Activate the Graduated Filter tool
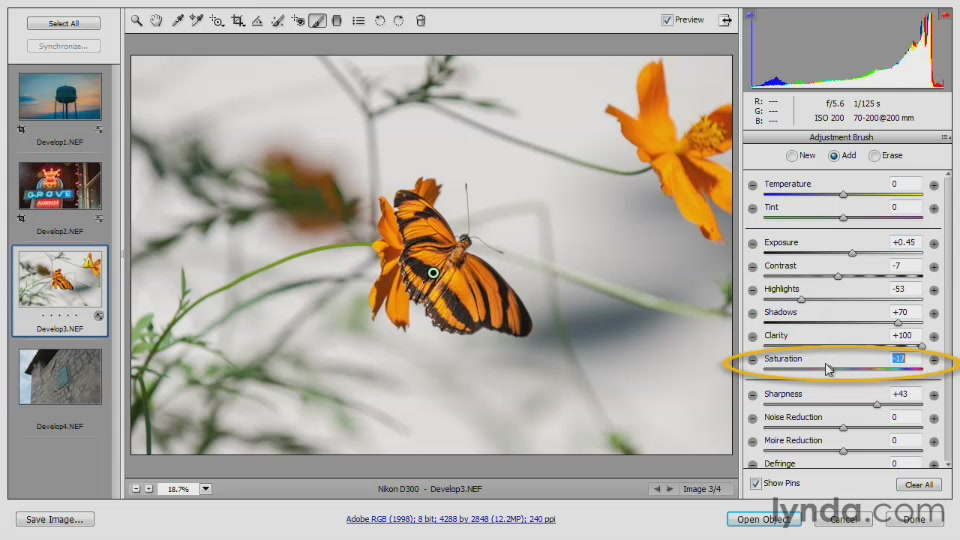Image resolution: width=960 pixels, height=540 pixels. pyautogui.click(x=337, y=20)
